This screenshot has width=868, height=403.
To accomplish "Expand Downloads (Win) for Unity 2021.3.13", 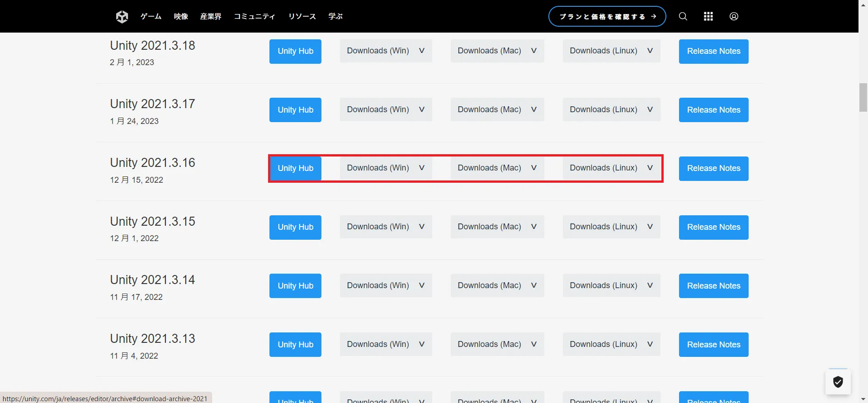I will coord(386,344).
